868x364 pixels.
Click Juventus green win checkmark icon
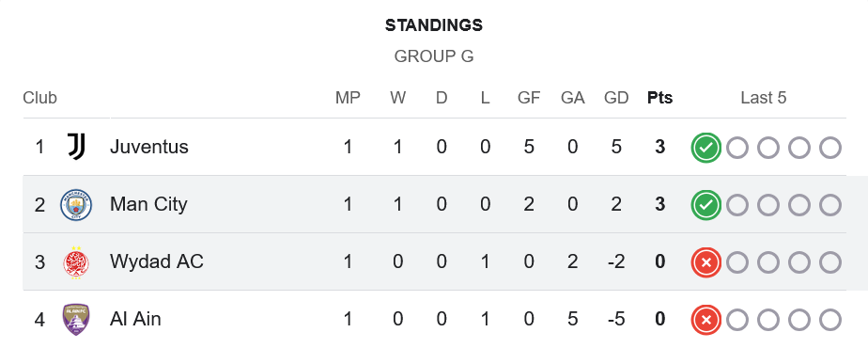pos(705,148)
